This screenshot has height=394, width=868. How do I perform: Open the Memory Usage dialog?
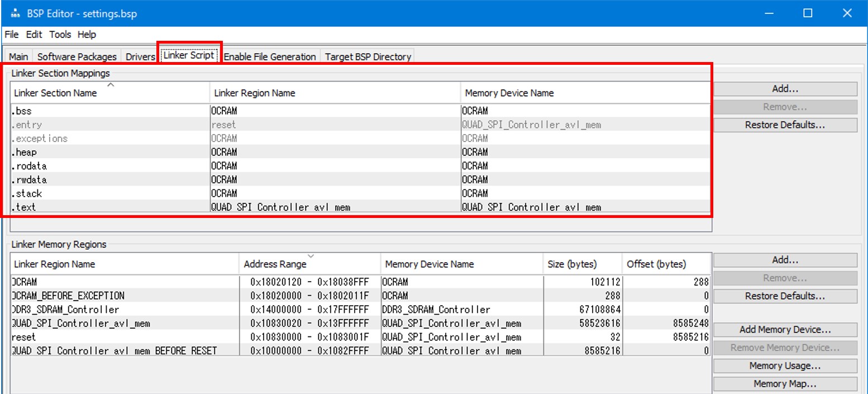click(785, 366)
